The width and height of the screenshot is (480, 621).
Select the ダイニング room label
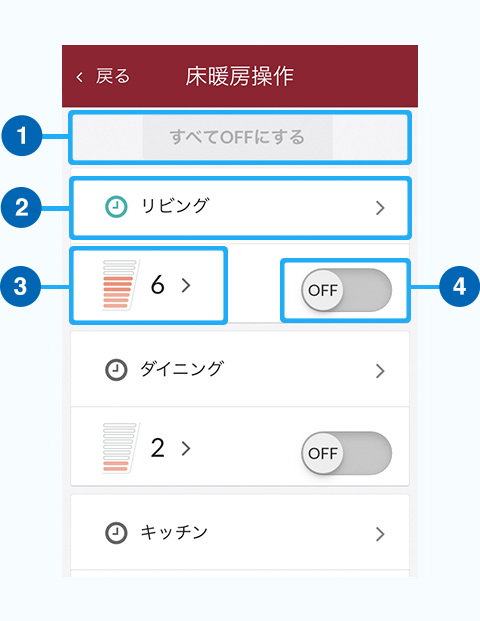tap(182, 369)
